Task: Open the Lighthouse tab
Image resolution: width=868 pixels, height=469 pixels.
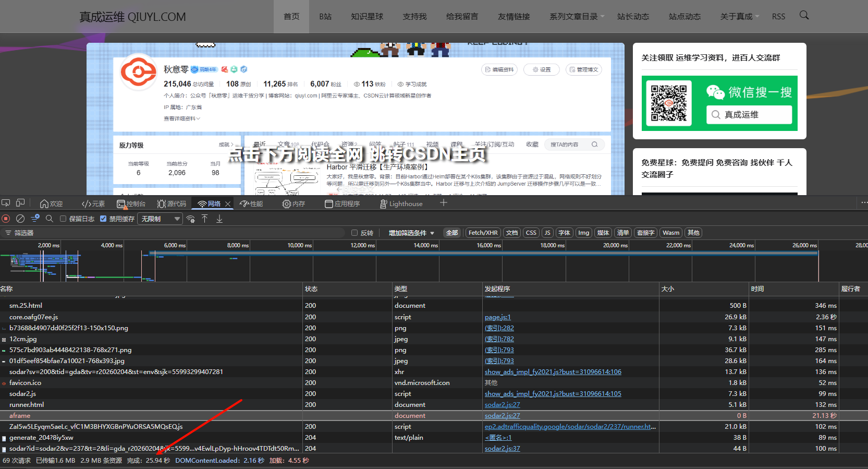Action: [x=401, y=203]
